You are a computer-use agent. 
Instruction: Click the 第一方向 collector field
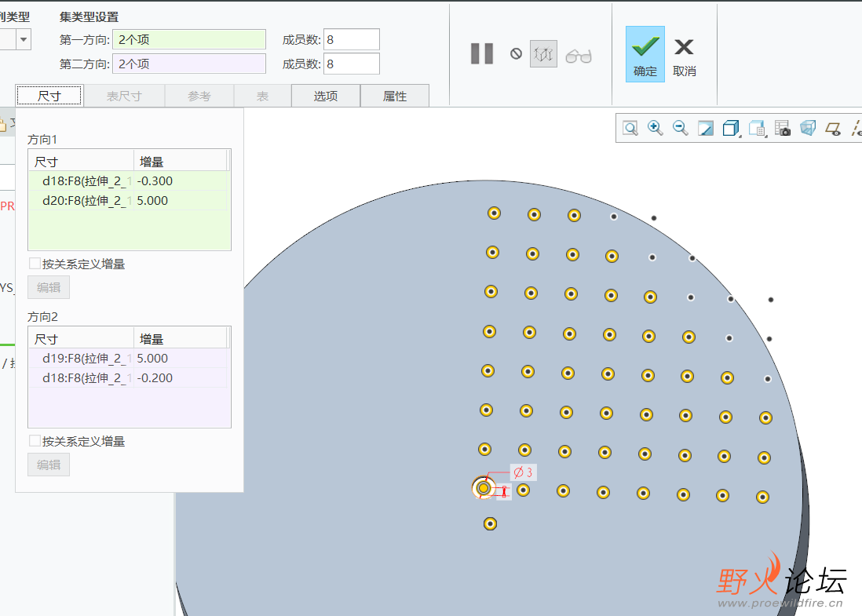[189, 39]
